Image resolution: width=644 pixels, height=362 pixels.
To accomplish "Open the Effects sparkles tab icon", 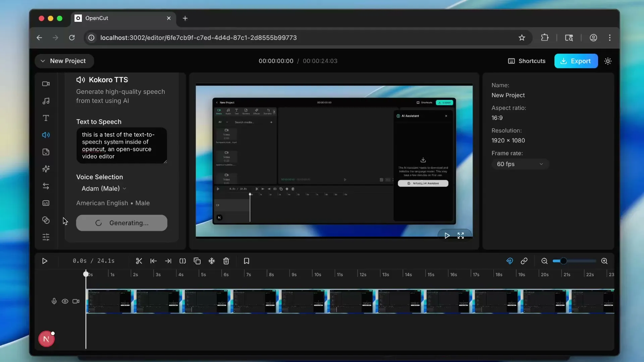I will coord(46,169).
